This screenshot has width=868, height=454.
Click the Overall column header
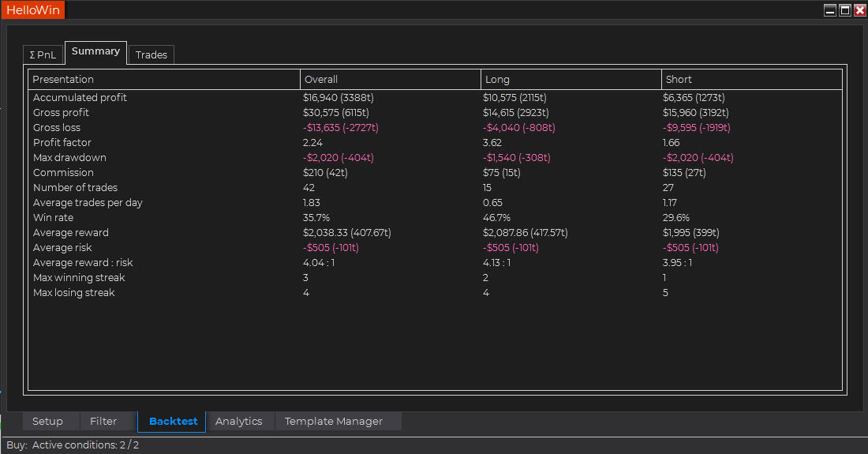[x=321, y=79]
